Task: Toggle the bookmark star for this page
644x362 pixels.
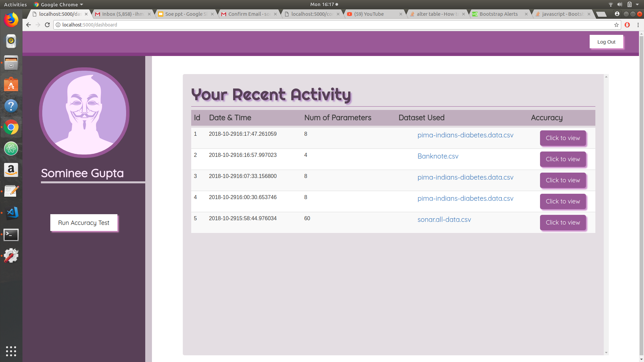Action: [x=616, y=25]
